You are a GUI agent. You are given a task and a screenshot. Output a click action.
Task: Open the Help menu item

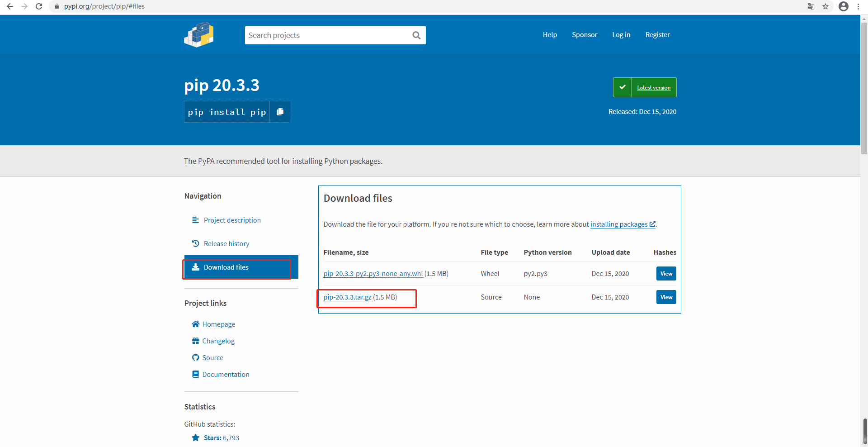click(550, 35)
